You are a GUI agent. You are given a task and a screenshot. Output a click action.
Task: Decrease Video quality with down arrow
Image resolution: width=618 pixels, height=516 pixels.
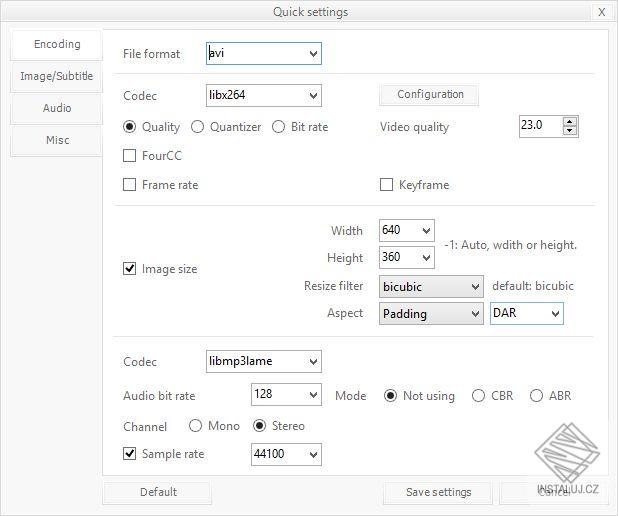click(570, 130)
